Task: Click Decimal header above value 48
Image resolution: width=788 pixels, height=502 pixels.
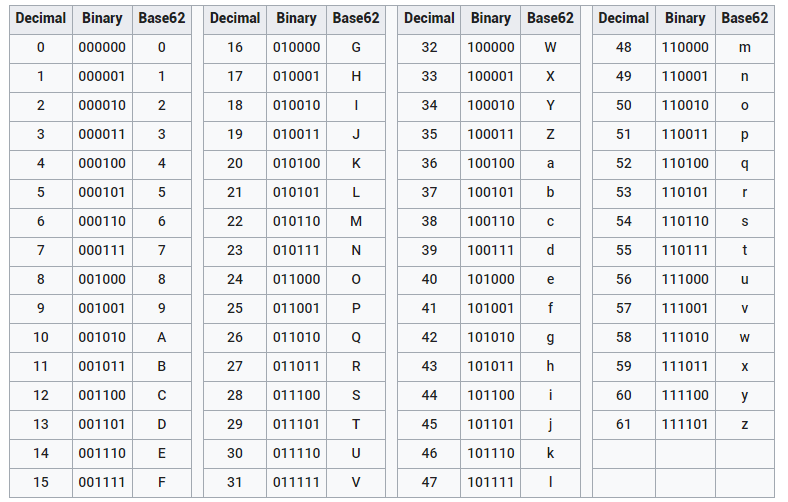Action: (624, 19)
